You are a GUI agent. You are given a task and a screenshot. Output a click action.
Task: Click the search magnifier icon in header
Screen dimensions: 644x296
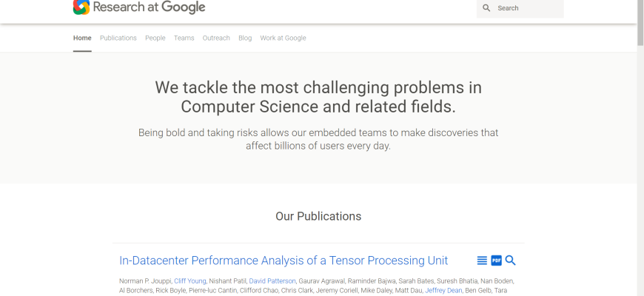[x=486, y=8]
